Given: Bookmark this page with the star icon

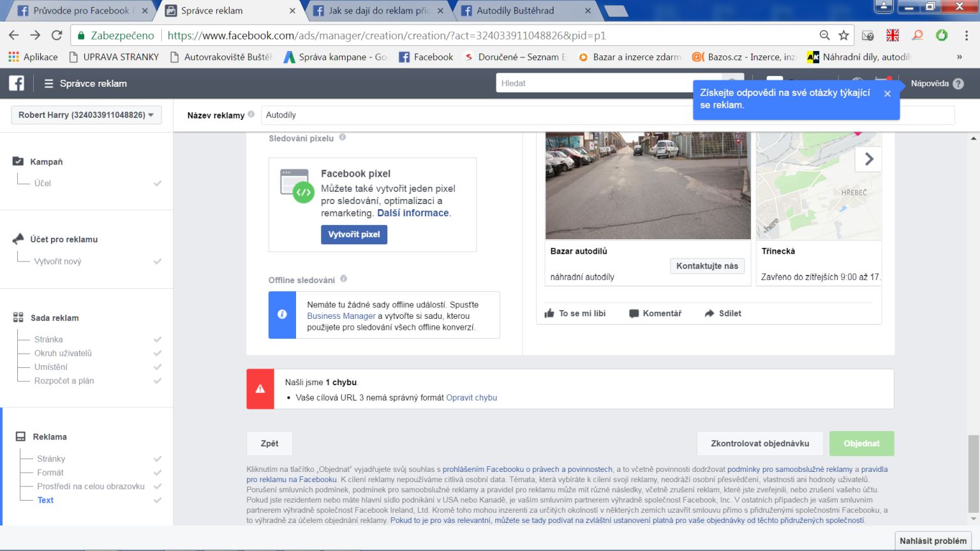Looking at the screenshot, I should [843, 35].
